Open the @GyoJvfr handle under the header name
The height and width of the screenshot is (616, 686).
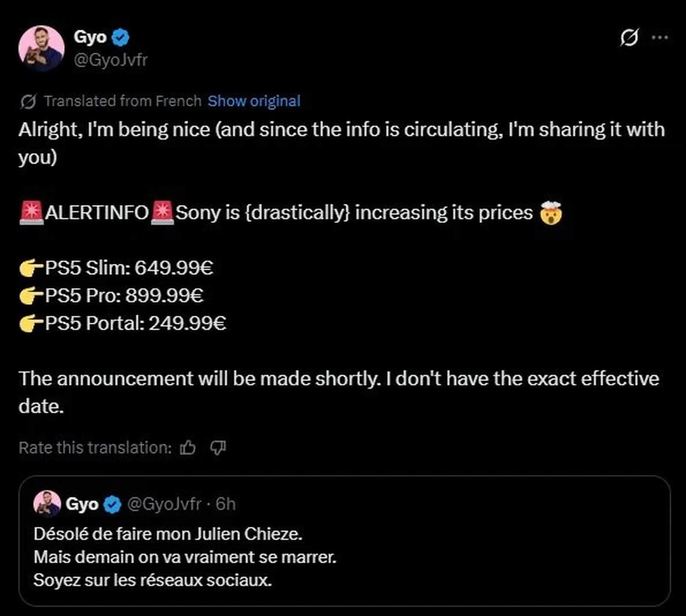[111, 60]
